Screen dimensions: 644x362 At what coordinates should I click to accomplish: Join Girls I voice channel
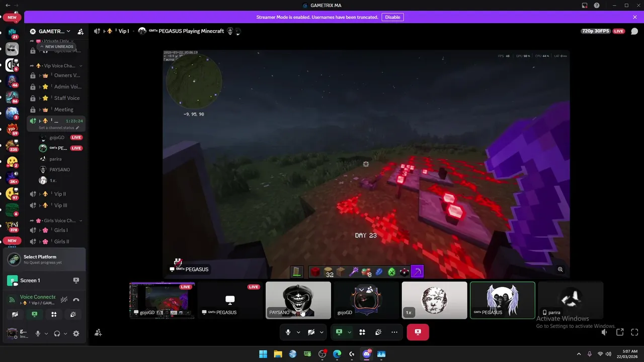(56, 230)
